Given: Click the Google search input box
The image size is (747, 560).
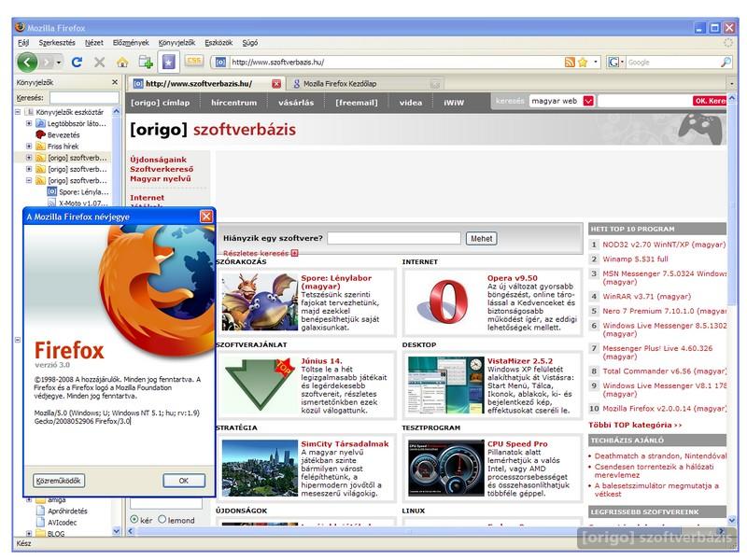Looking at the screenshot, I should click(672, 62).
